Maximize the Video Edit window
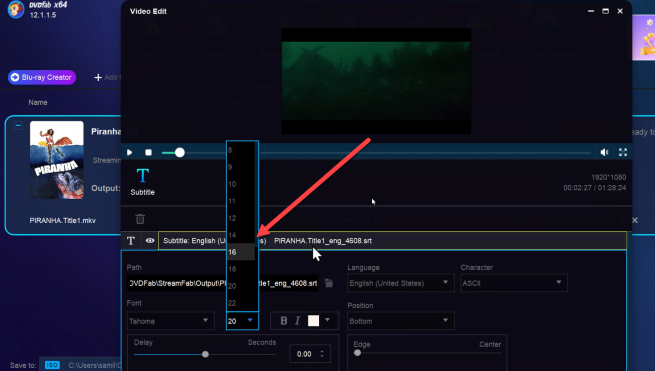 pyautogui.click(x=605, y=11)
